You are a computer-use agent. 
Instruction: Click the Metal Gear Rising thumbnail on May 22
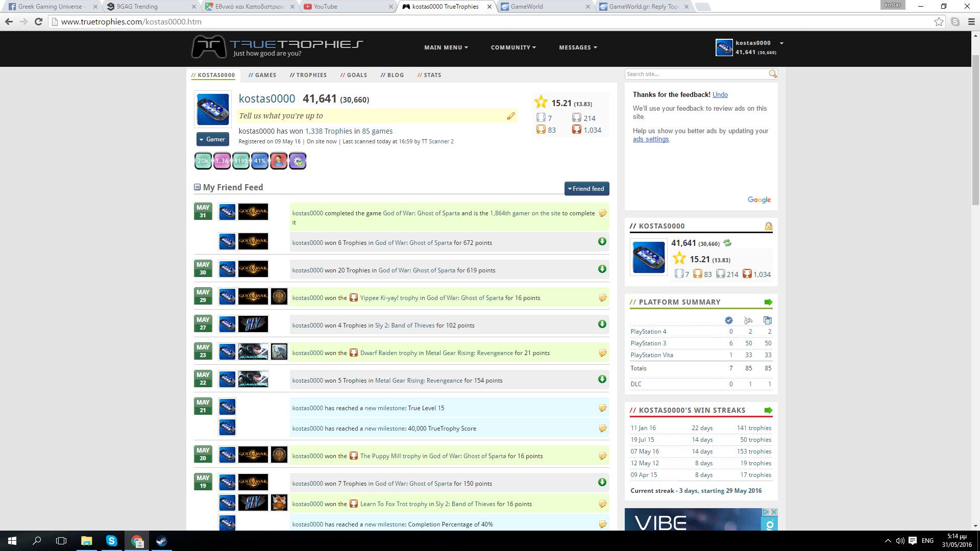253,379
